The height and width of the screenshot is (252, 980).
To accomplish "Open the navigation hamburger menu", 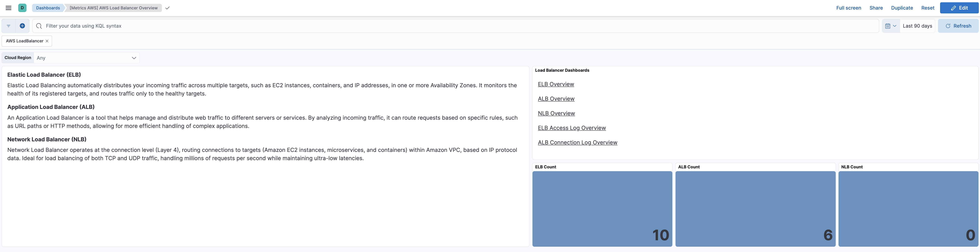I will 8,8.
